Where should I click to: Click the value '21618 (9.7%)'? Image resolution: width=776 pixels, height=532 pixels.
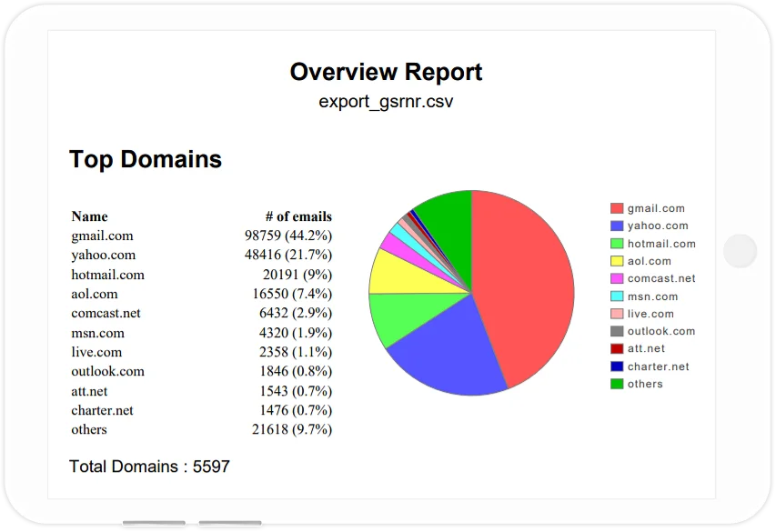[292, 429]
